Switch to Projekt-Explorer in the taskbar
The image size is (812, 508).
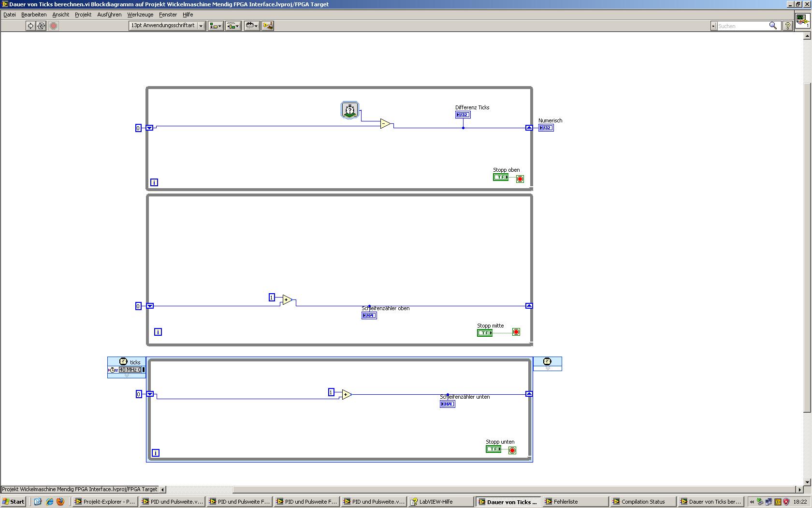[x=105, y=502]
